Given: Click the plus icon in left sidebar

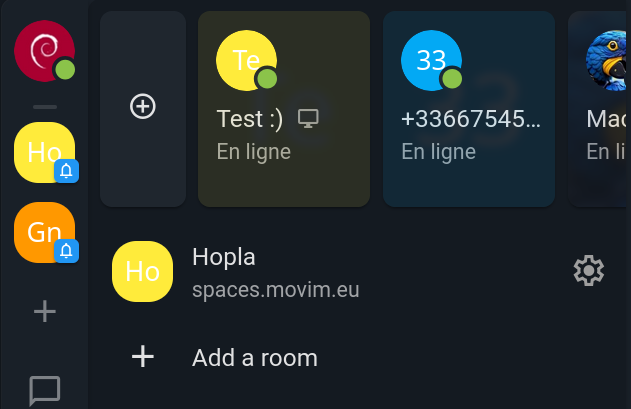Looking at the screenshot, I should click(44, 312).
